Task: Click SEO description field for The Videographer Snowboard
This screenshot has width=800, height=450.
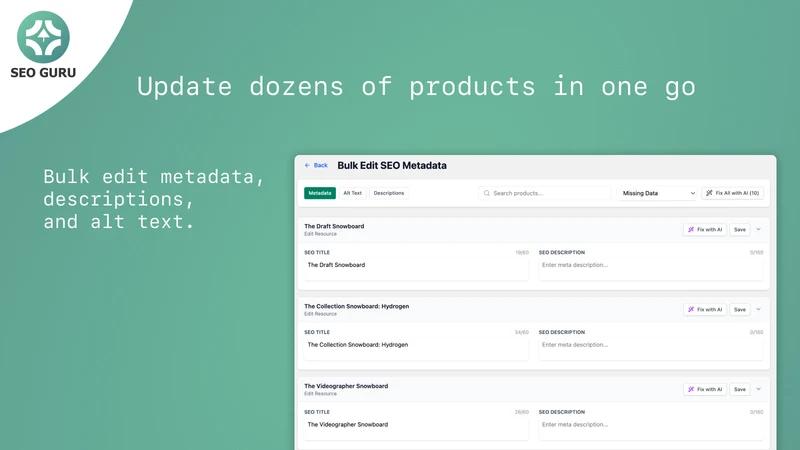Action: 651,429
